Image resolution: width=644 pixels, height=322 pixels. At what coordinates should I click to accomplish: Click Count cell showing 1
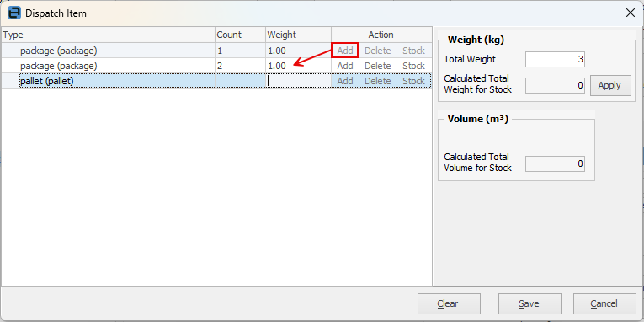pyautogui.click(x=240, y=51)
